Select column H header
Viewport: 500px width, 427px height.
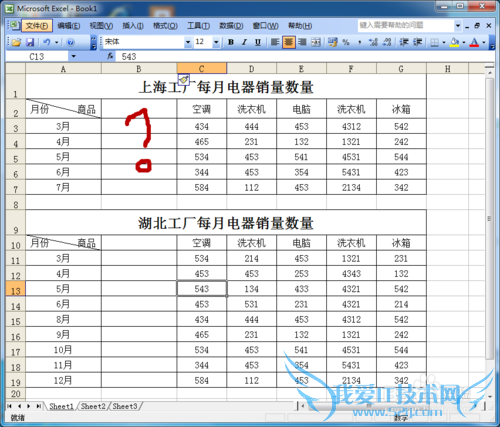point(448,69)
